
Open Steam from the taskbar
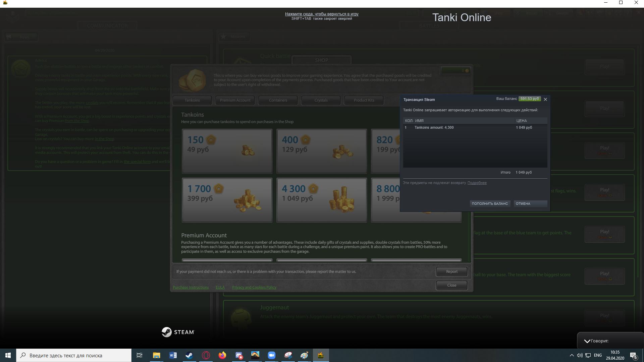pos(189,355)
